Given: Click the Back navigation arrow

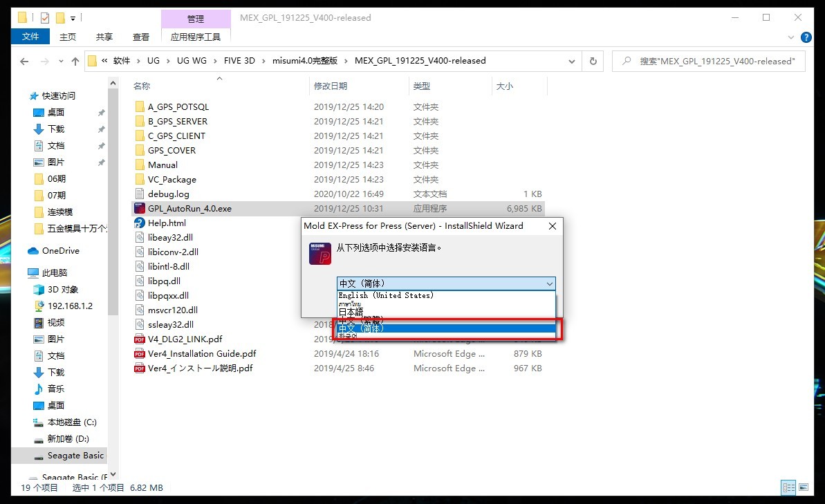Looking at the screenshot, I should (24, 61).
